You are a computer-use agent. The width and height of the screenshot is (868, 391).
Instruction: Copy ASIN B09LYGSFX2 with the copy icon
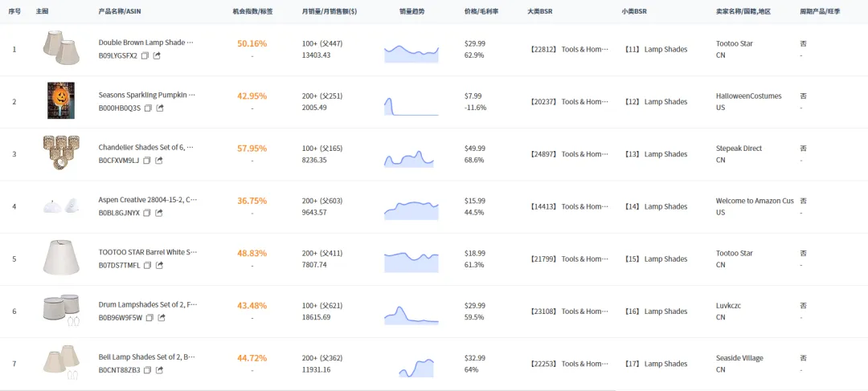point(145,55)
